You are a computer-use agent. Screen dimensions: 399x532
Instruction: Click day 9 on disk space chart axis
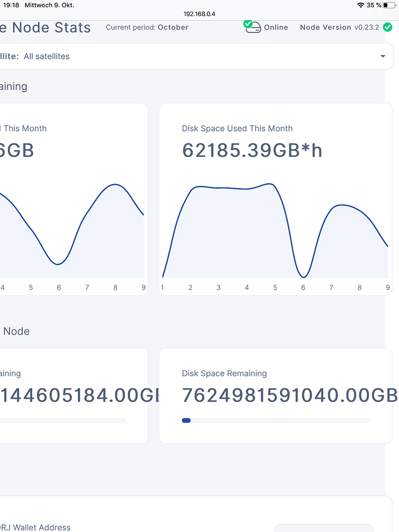(x=388, y=287)
